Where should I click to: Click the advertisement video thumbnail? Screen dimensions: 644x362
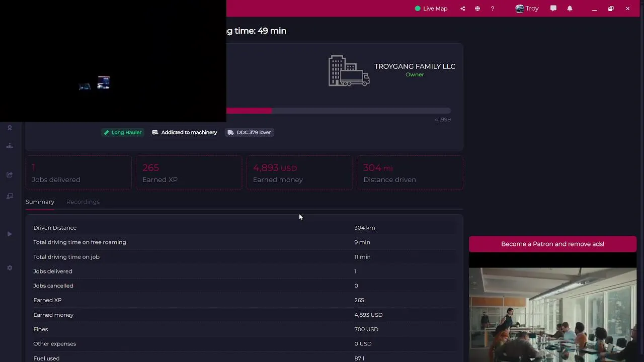[x=552, y=315]
